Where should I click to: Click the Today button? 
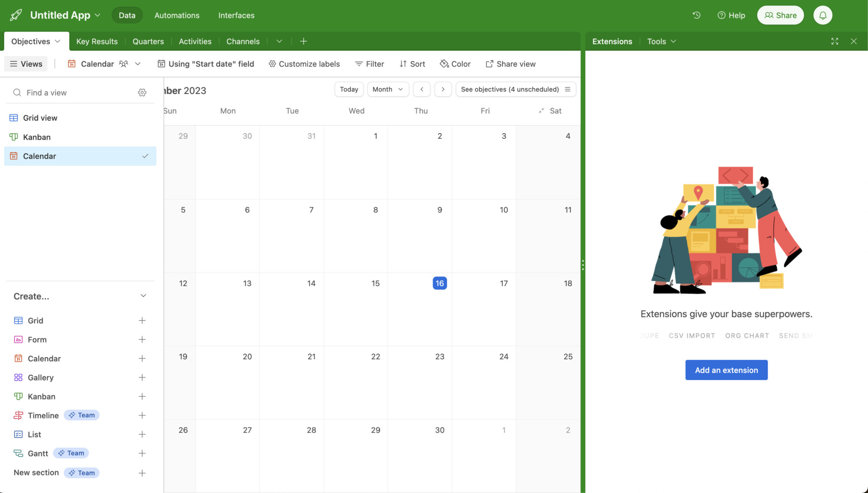click(349, 89)
